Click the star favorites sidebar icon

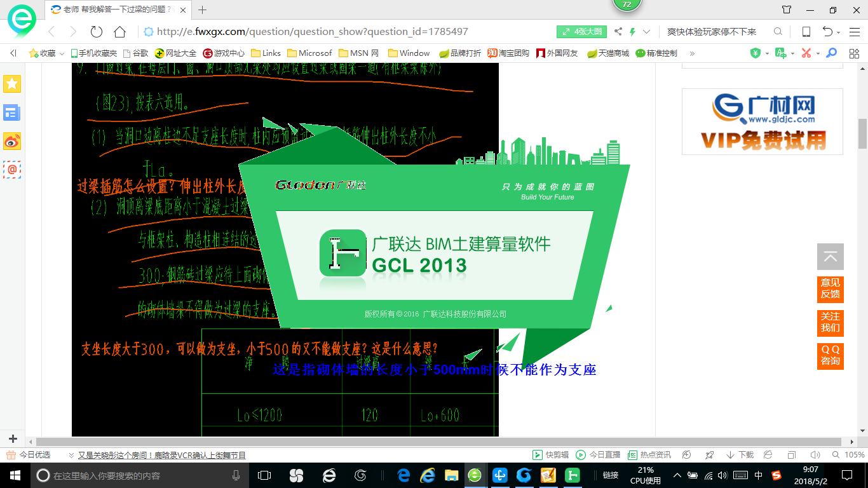pyautogui.click(x=12, y=84)
